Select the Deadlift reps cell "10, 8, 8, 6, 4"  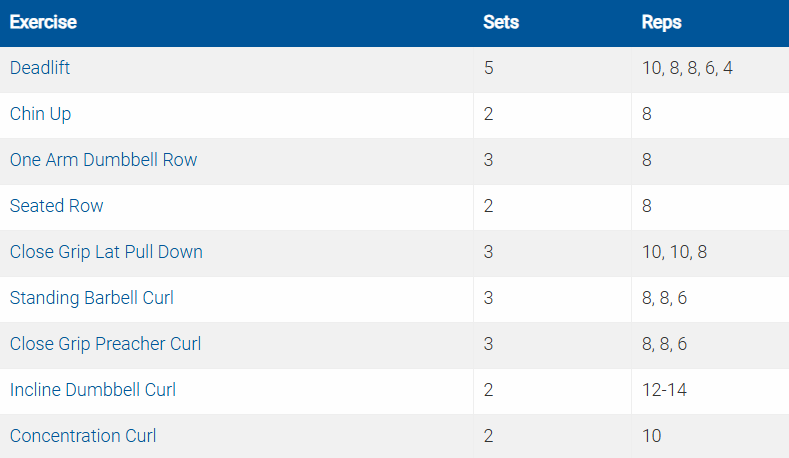click(x=694, y=69)
